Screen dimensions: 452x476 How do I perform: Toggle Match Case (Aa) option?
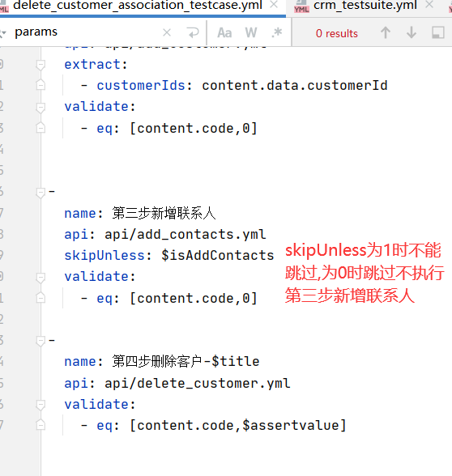224,32
